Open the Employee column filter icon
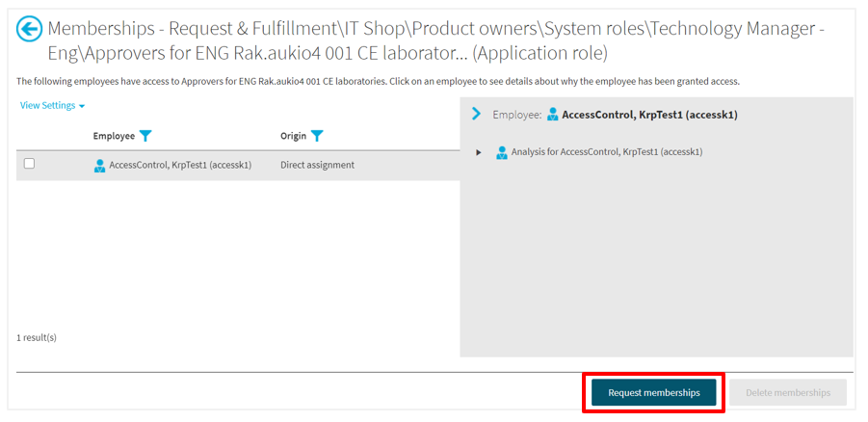The width and height of the screenshot is (868, 422). coord(145,136)
